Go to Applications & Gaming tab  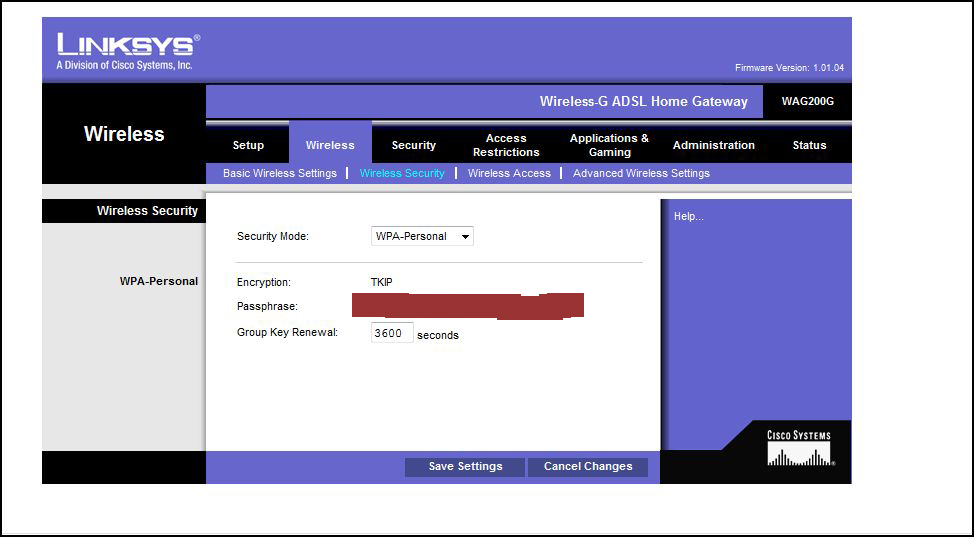609,145
